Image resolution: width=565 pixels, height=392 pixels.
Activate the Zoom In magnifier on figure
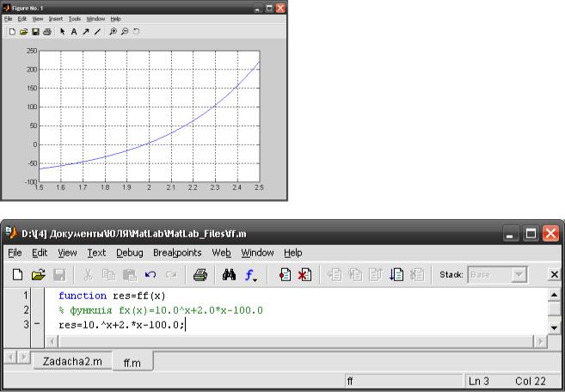click(113, 31)
